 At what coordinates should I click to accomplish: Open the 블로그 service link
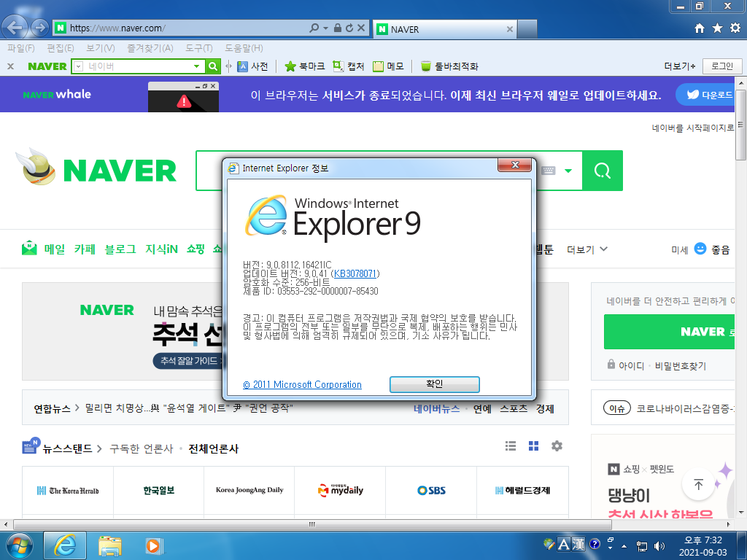pos(120,249)
